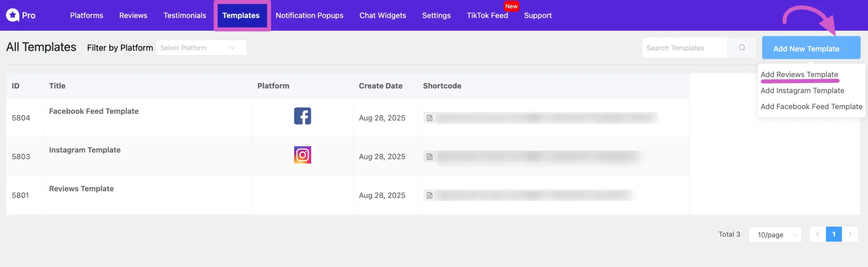Copy shortcode icon for Facebook Feed Template
868x267 pixels.
[x=430, y=118]
